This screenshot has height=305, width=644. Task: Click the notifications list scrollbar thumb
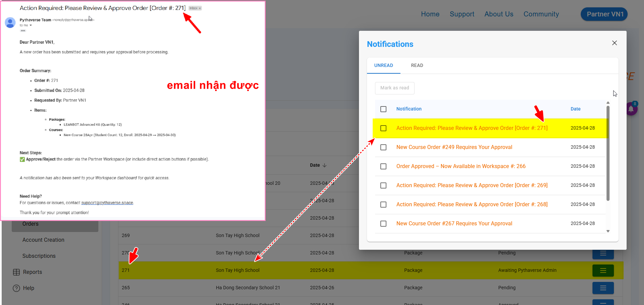(608, 153)
